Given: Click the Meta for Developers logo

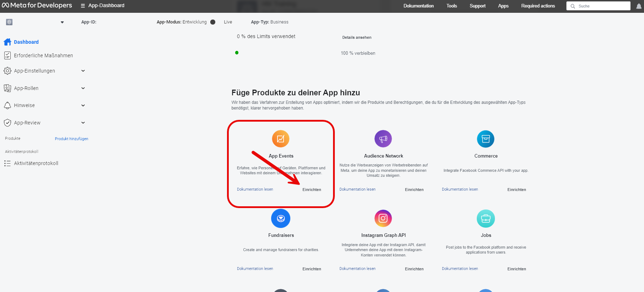Looking at the screenshot, I should click(37, 5).
